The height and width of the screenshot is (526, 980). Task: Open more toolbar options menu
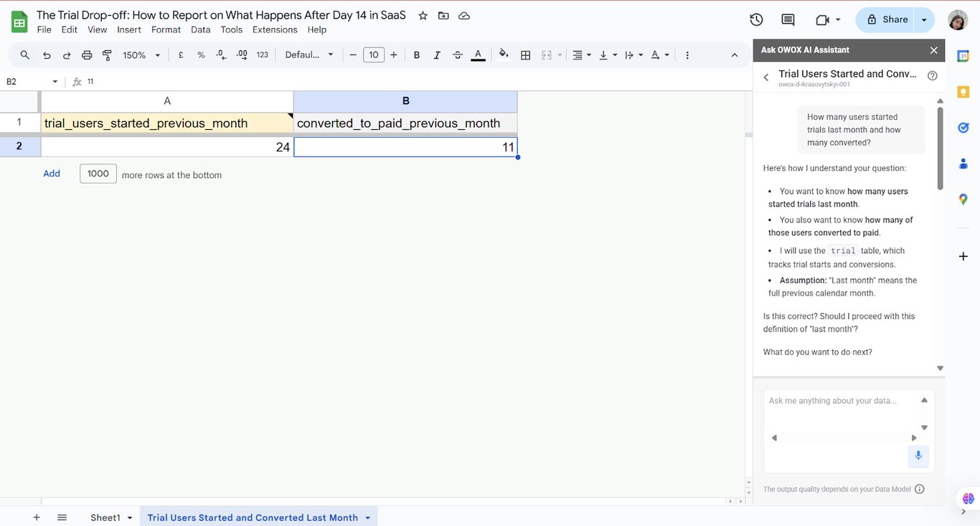[687, 55]
